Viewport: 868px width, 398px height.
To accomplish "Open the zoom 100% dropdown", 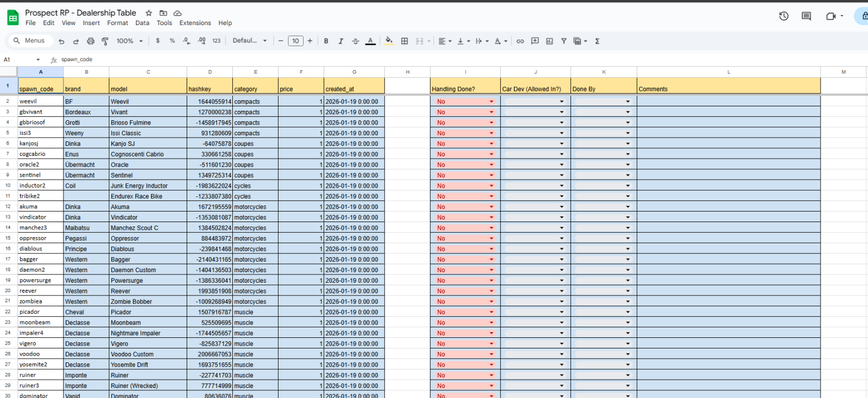I will tap(129, 41).
